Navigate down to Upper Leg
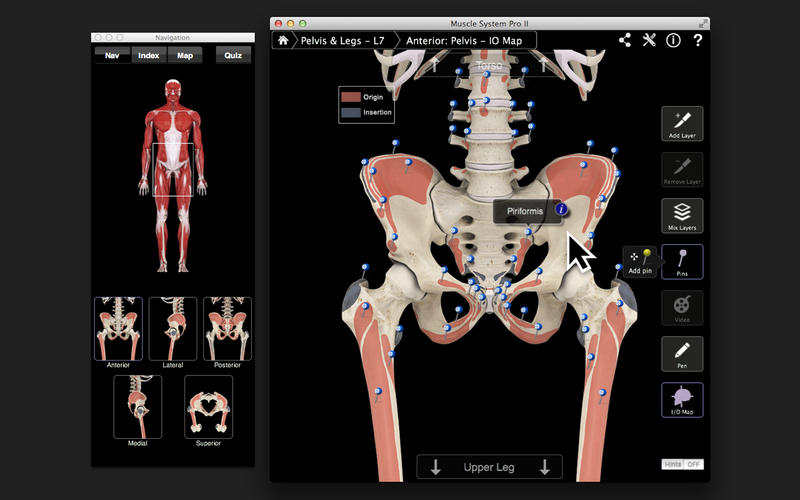 (489, 467)
